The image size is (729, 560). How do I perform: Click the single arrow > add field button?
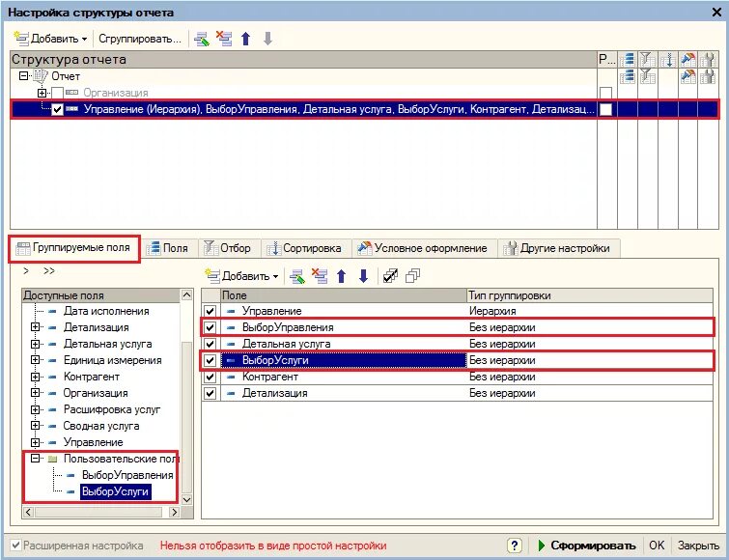(26, 271)
